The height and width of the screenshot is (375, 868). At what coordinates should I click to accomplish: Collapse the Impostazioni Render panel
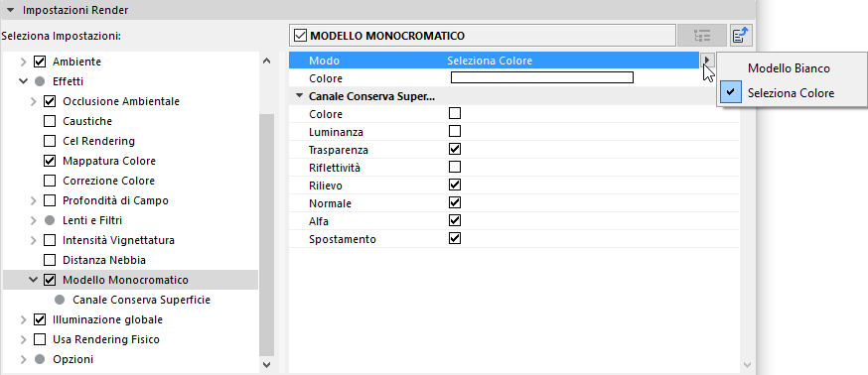(11, 10)
